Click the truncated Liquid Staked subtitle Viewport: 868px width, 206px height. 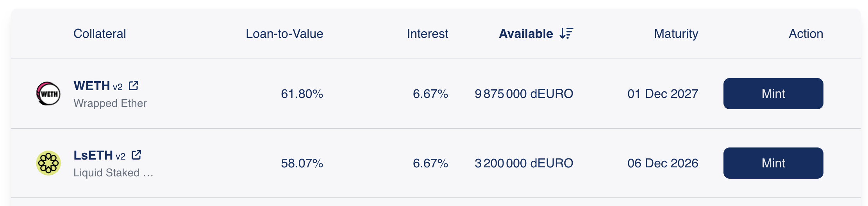113,173
